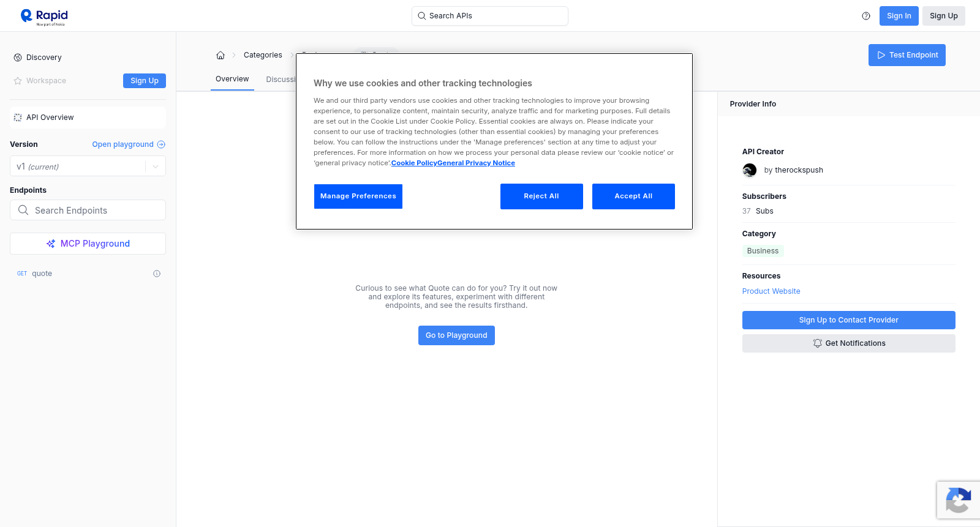
Task: Open Discovery in sidebar
Action: click(44, 58)
